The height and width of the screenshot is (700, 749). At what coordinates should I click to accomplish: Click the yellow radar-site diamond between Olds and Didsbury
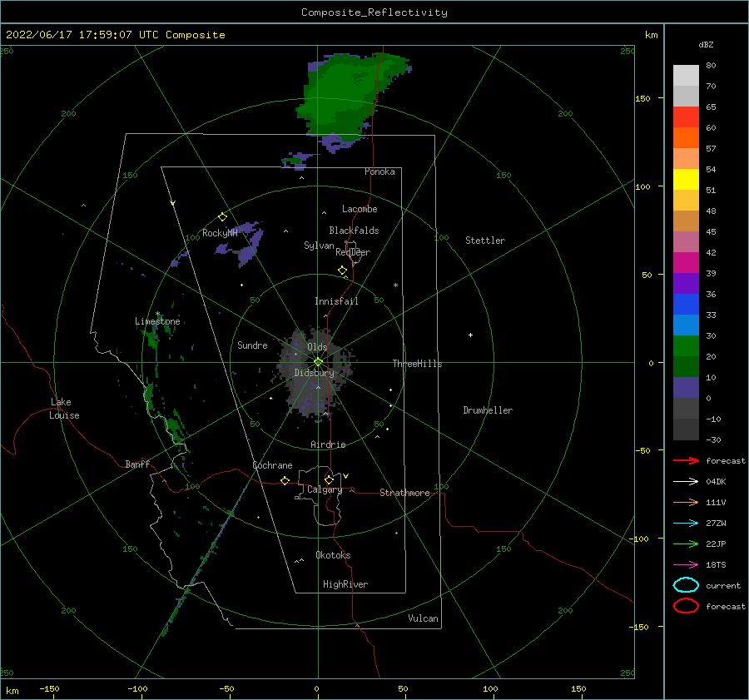click(x=318, y=362)
